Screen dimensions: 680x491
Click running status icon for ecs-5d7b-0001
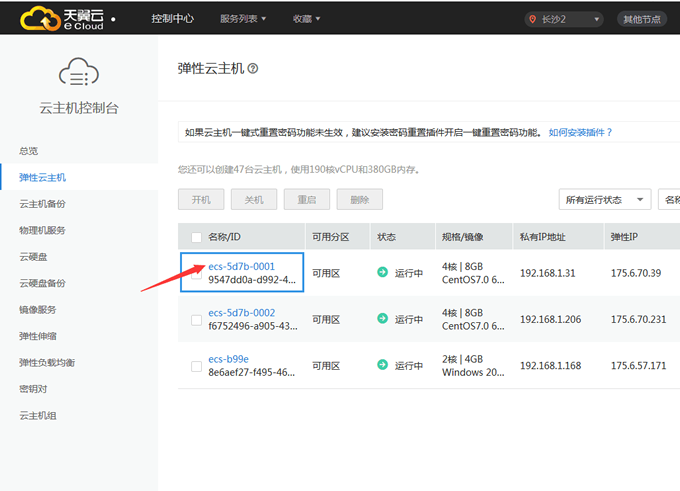[x=382, y=272]
